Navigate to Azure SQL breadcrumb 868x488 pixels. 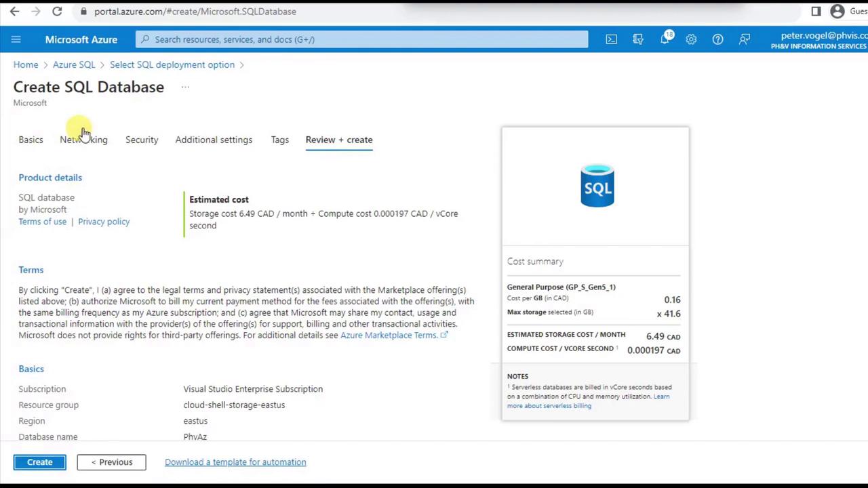coord(74,64)
